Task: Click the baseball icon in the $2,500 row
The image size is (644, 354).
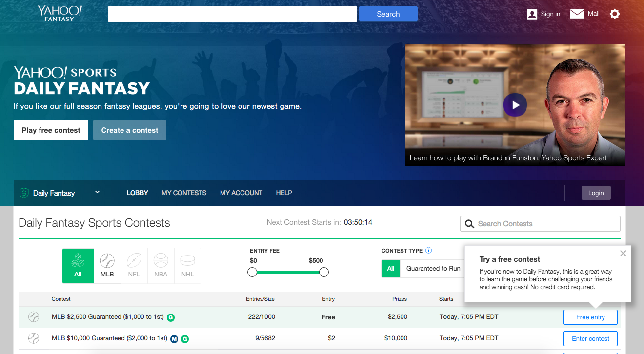Action: (x=33, y=317)
